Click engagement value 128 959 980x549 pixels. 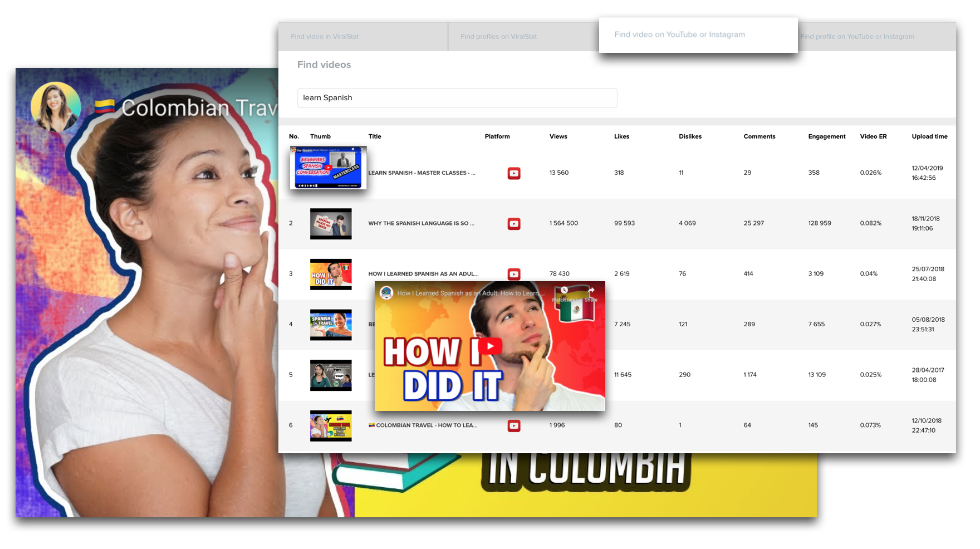click(820, 223)
